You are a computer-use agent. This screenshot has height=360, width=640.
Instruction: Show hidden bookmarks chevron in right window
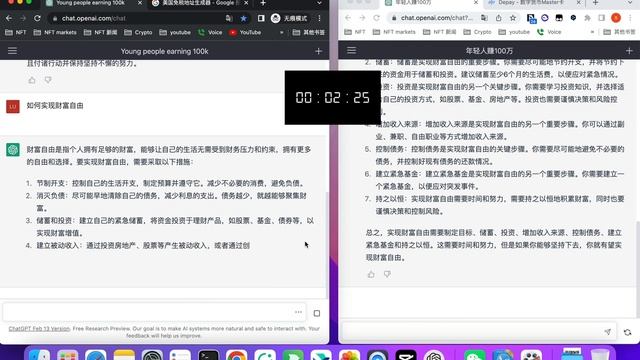592,32
